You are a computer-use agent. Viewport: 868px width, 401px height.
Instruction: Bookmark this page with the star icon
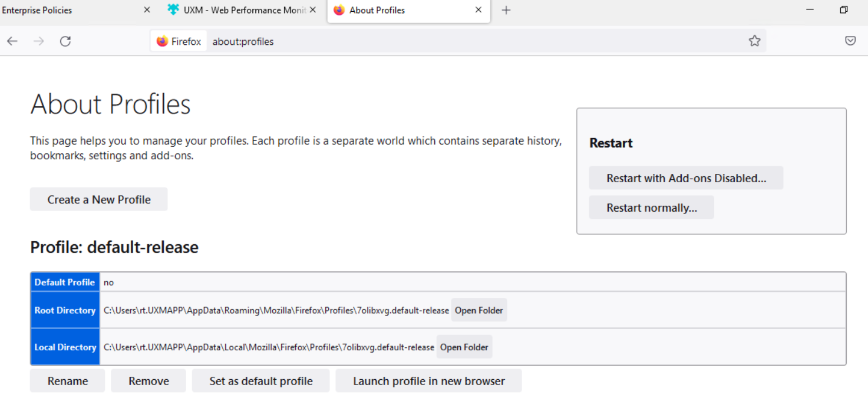(754, 41)
